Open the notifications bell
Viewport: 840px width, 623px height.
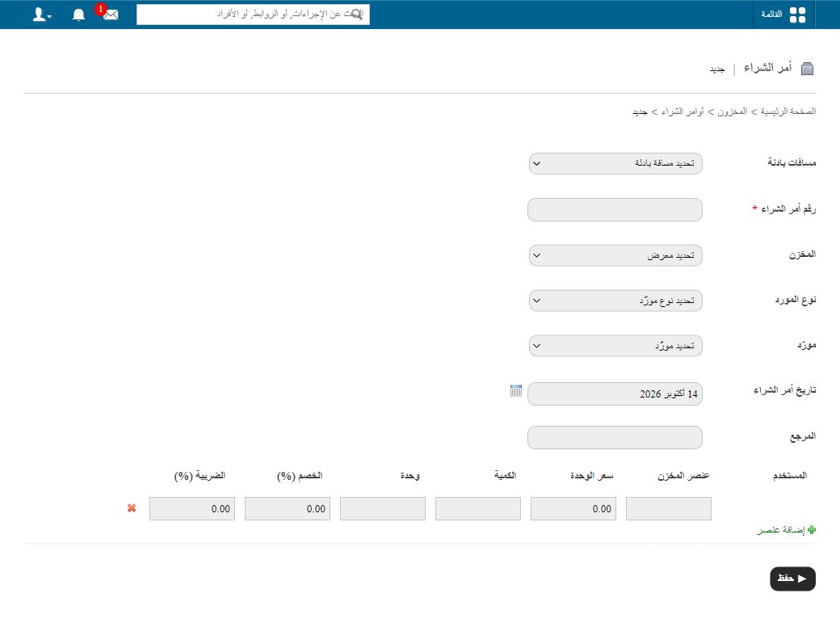(x=79, y=15)
